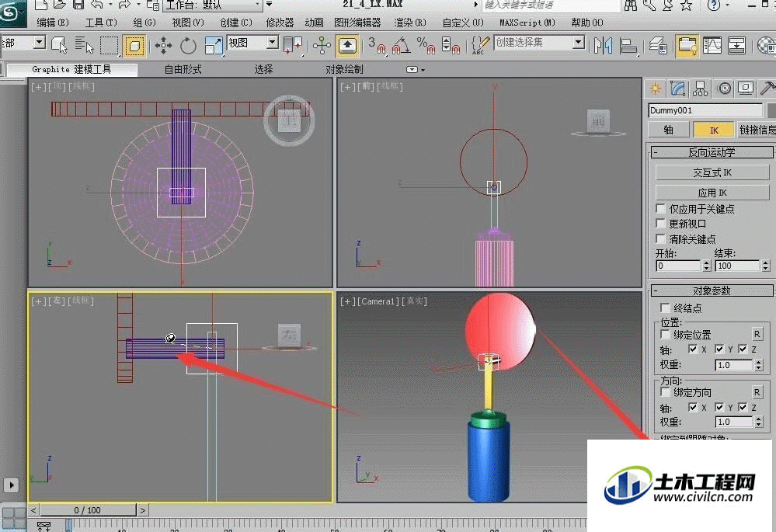Click the Save file floppy icon

point(78,5)
